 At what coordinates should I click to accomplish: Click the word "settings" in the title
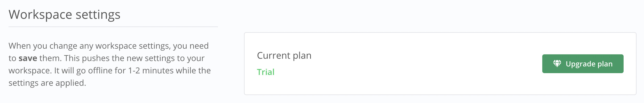pos(98,15)
